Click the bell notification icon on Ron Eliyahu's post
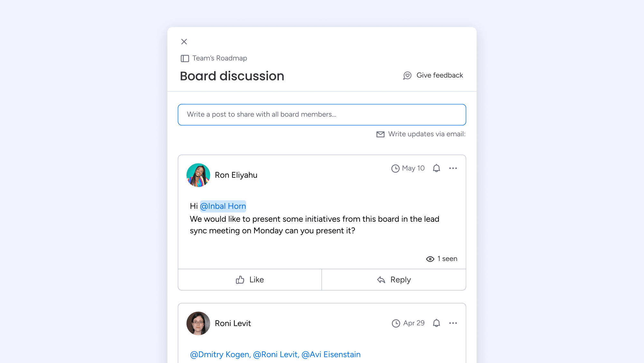Viewport: 644px width, 363px height. [x=437, y=168]
